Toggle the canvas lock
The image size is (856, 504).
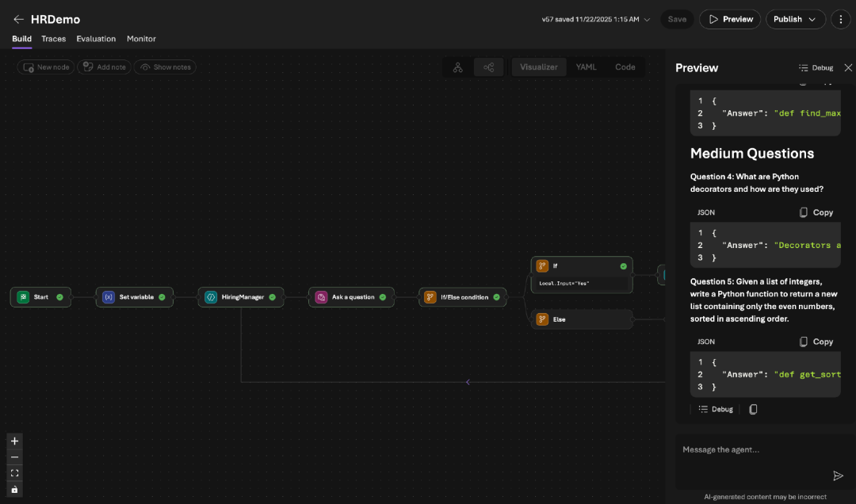15,490
